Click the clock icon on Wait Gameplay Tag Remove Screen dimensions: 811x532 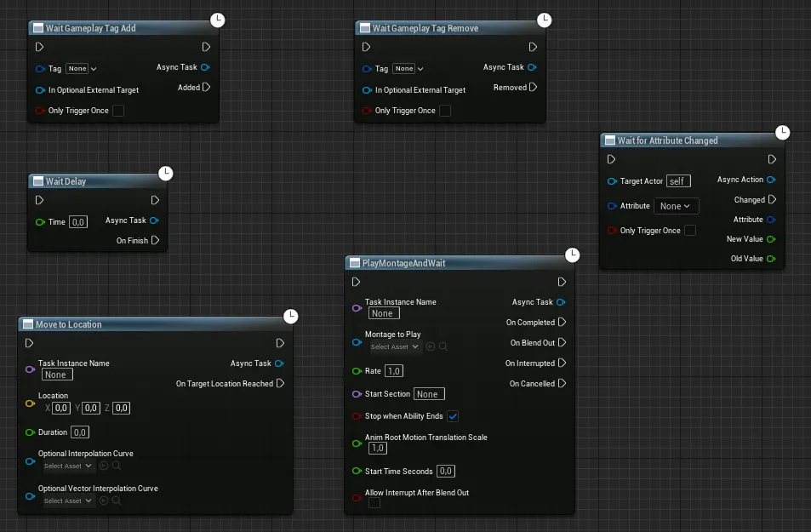click(x=544, y=20)
